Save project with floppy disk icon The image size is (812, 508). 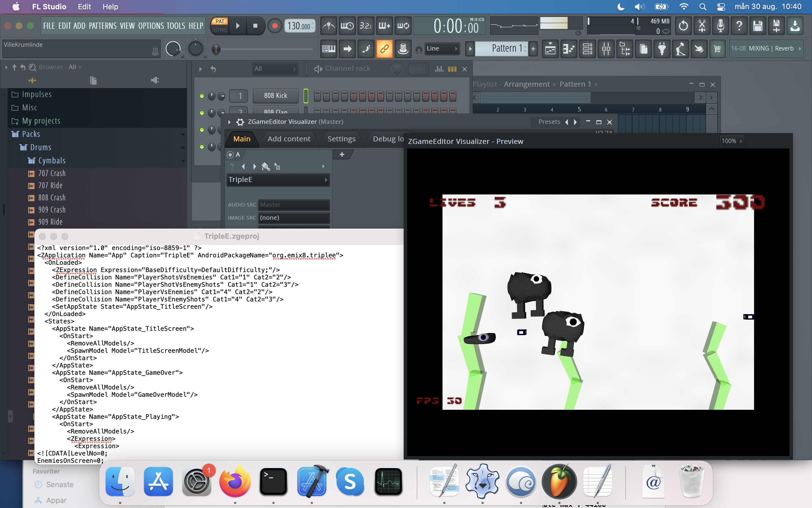758,26
